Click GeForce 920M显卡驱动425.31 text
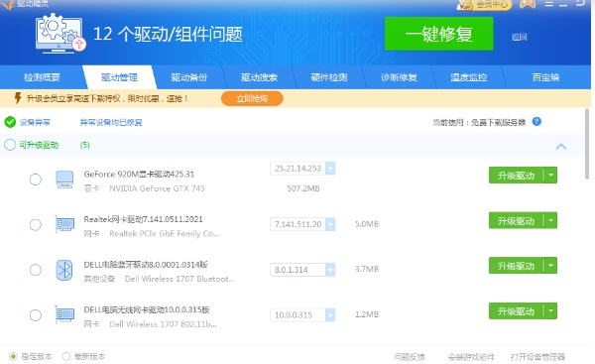 pos(139,175)
